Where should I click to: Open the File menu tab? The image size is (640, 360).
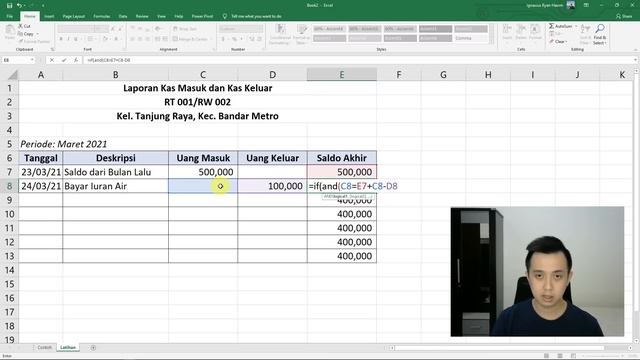click(10, 16)
